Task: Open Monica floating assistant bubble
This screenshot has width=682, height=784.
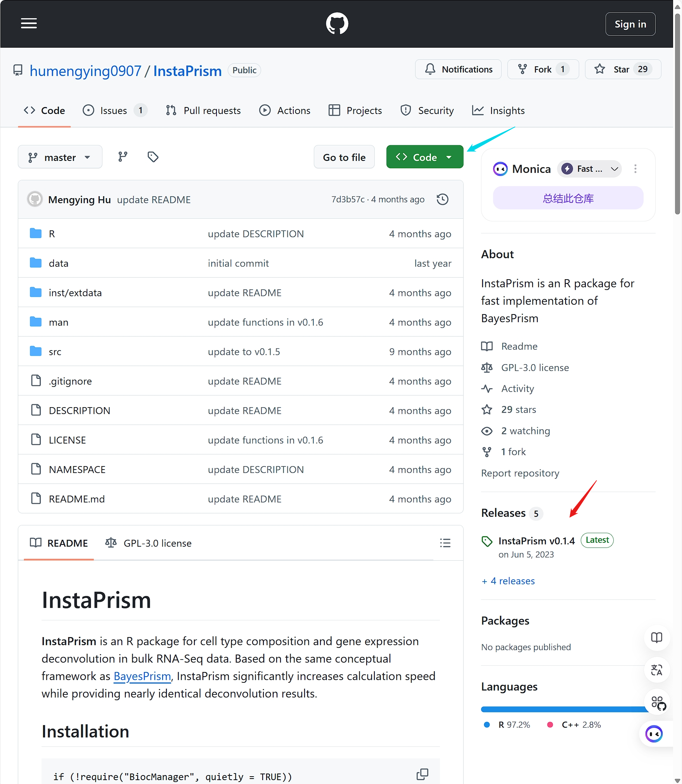Action: [654, 734]
